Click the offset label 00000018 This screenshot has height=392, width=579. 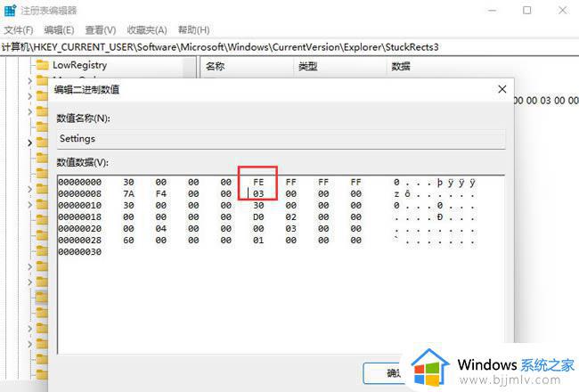click(80, 216)
